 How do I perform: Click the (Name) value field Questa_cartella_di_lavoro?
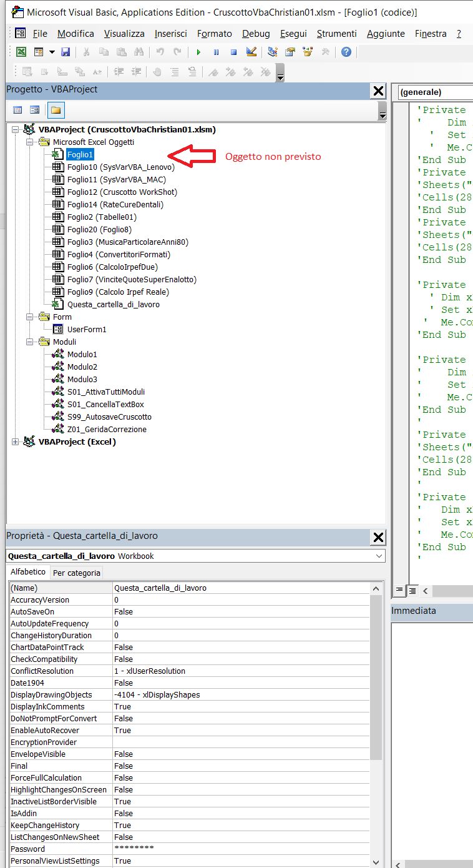point(241,588)
